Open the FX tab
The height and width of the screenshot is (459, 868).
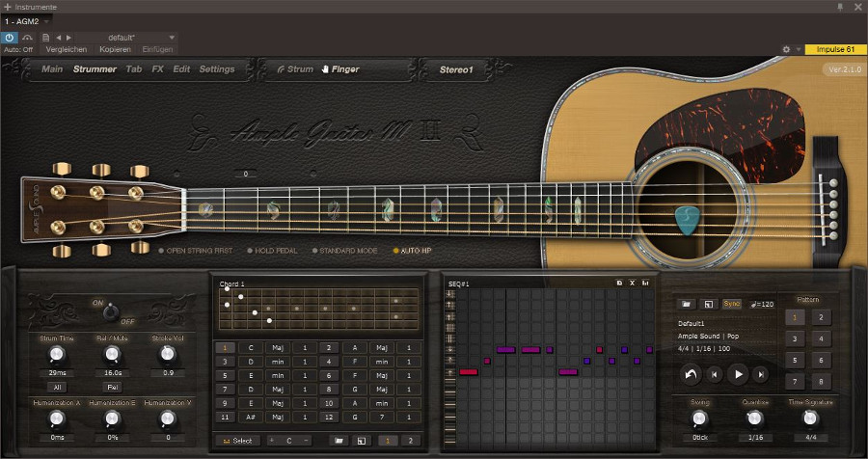click(158, 69)
